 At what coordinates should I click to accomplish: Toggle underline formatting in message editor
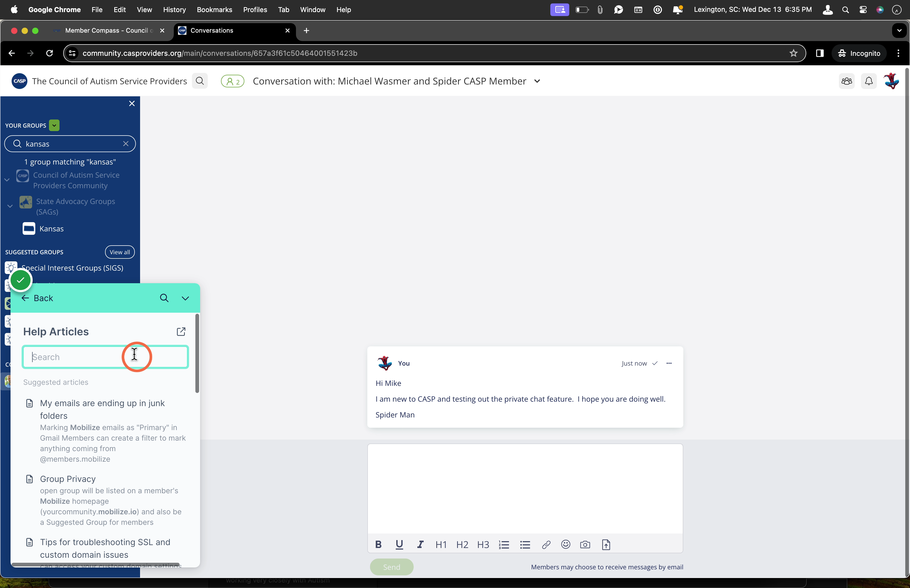coord(399,545)
